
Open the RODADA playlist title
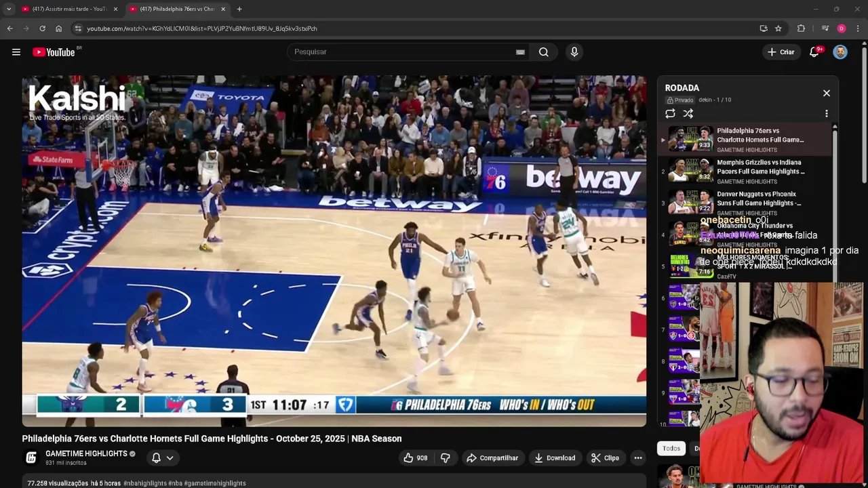tap(682, 88)
